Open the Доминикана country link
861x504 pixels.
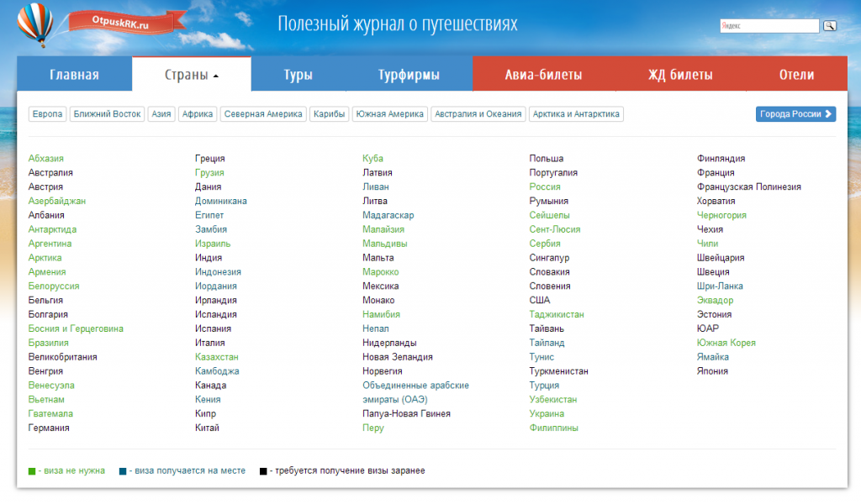coord(221,202)
